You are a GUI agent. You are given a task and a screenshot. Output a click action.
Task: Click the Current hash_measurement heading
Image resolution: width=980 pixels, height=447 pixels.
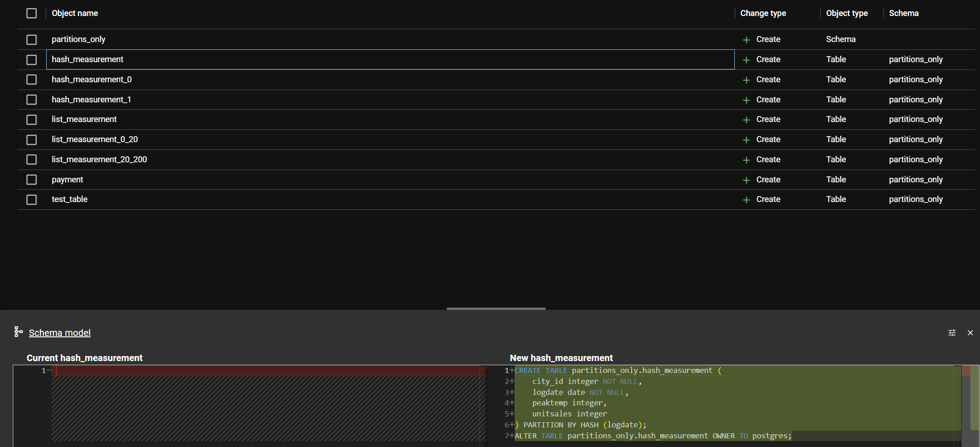tap(85, 358)
